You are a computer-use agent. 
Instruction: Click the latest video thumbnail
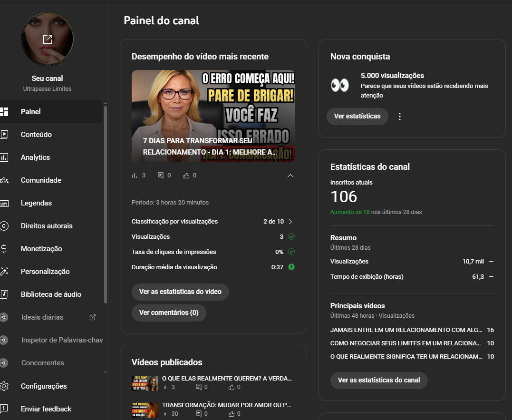point(213,116)
